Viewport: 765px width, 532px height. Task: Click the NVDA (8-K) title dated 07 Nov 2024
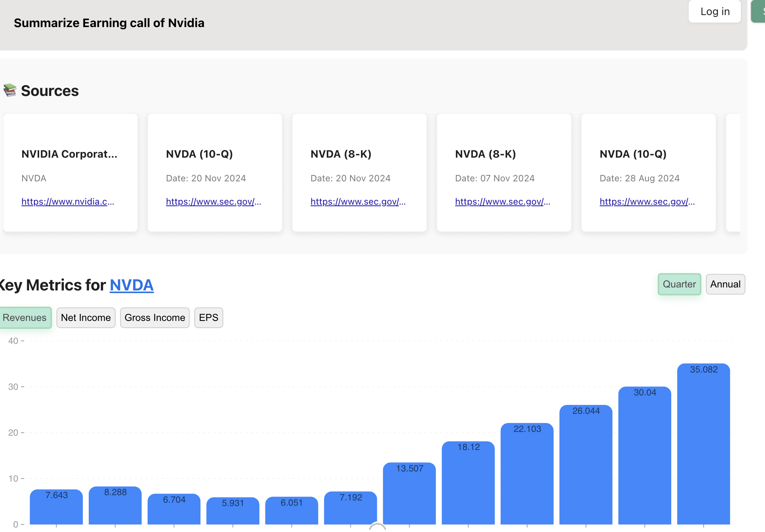tap(485, 154)
